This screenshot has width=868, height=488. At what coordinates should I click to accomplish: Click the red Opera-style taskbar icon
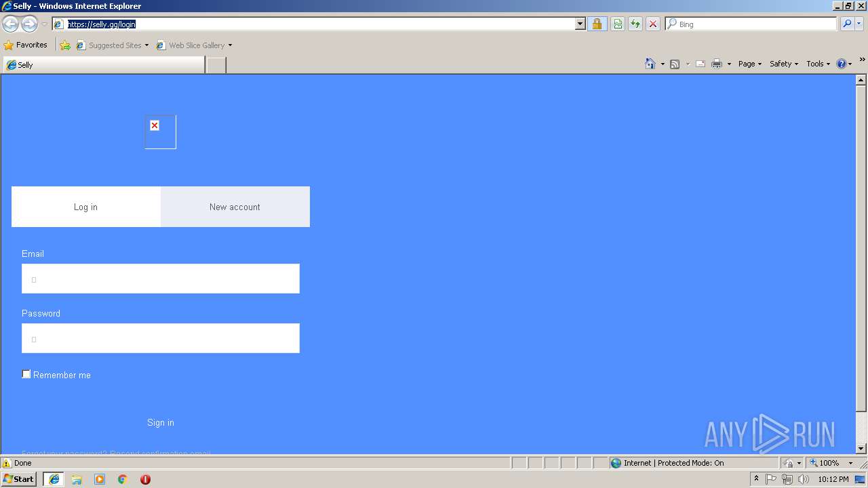145,479
